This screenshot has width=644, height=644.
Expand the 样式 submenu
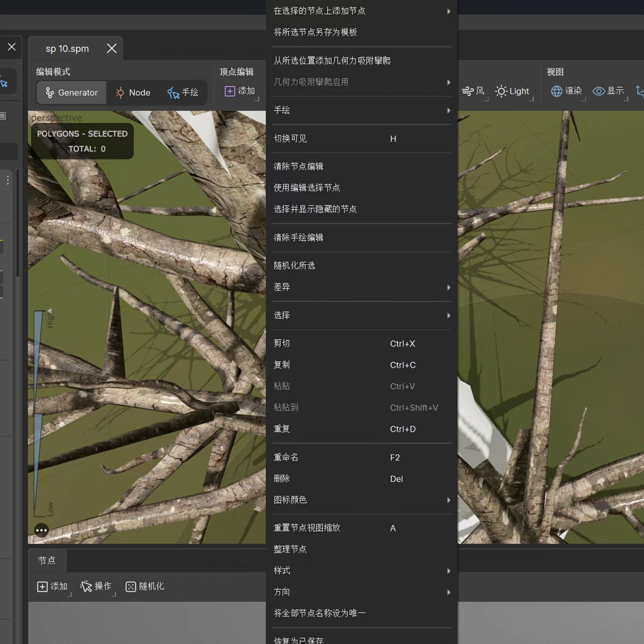coord(362,571)
